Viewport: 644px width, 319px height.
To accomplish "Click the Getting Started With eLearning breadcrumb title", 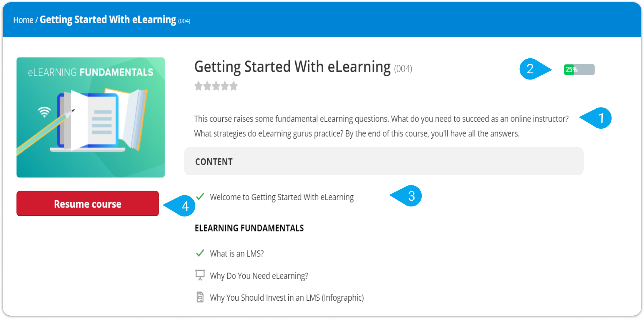I will [x=108, y=20].
